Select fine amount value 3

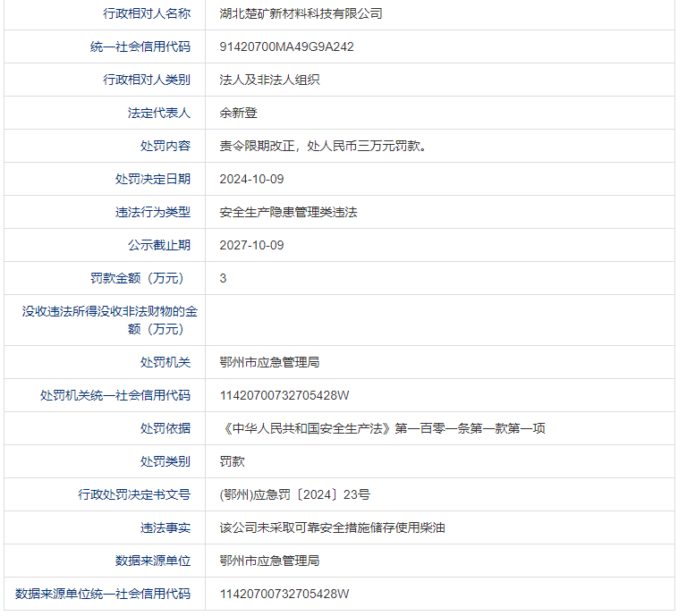click(223, 278)
